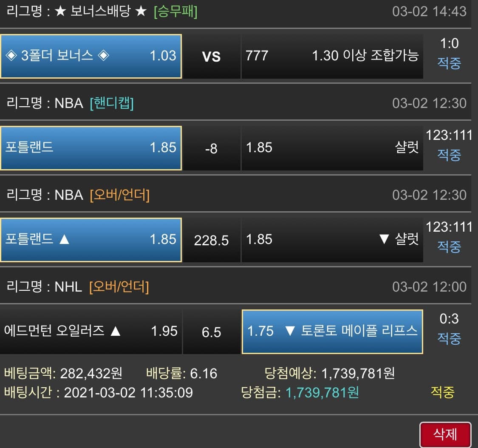Click down arrow beside 토론토 메이플 리프스
This screenshot has height=448, width=478.
290,331
